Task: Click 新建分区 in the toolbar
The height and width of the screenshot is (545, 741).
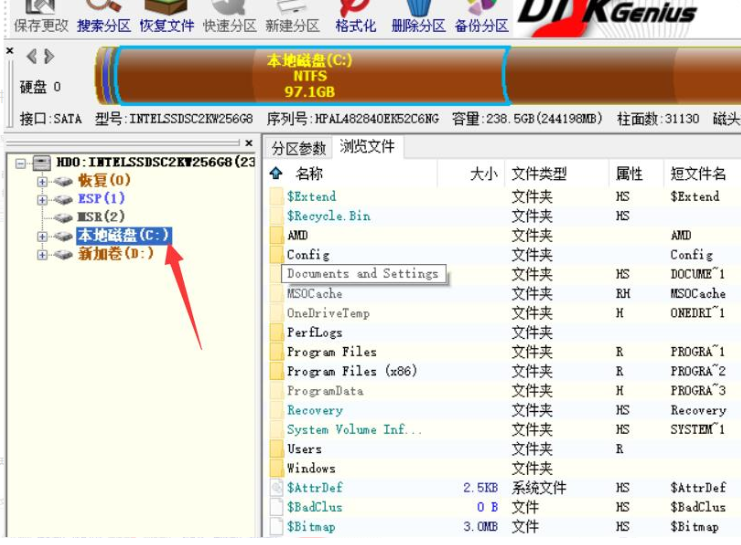Action: coord(293,18)
